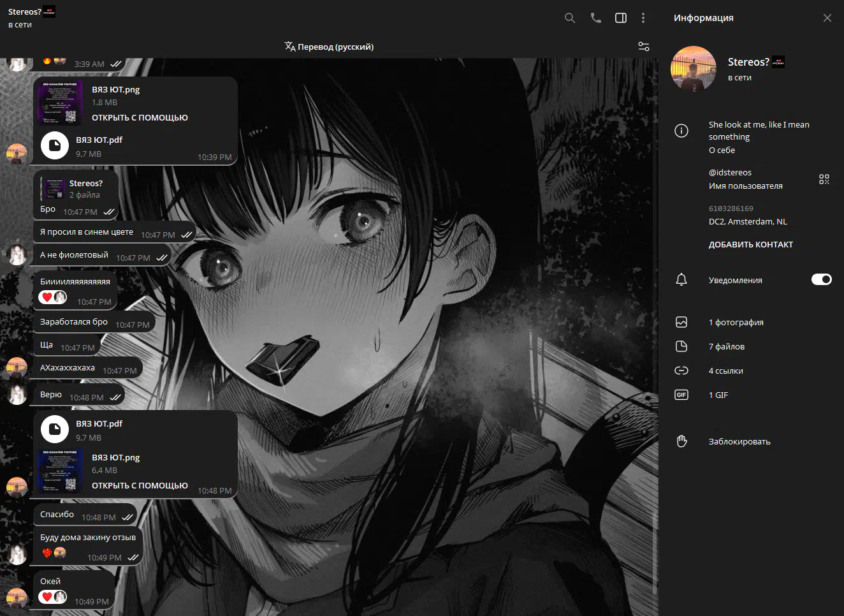Click the GIF icon in info panel
The width and height of the screenshot is (844, 616).
pos(681,395)
